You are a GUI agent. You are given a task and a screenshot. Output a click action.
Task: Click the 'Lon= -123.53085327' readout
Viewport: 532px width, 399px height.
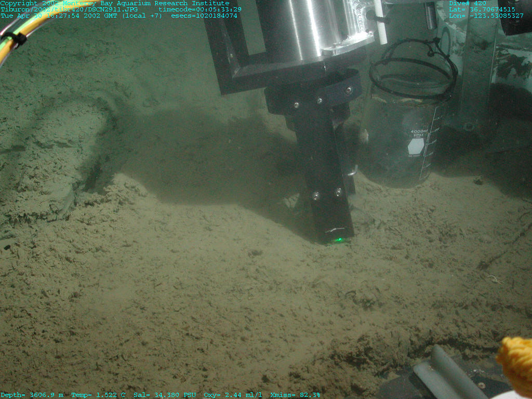[486, 16]
